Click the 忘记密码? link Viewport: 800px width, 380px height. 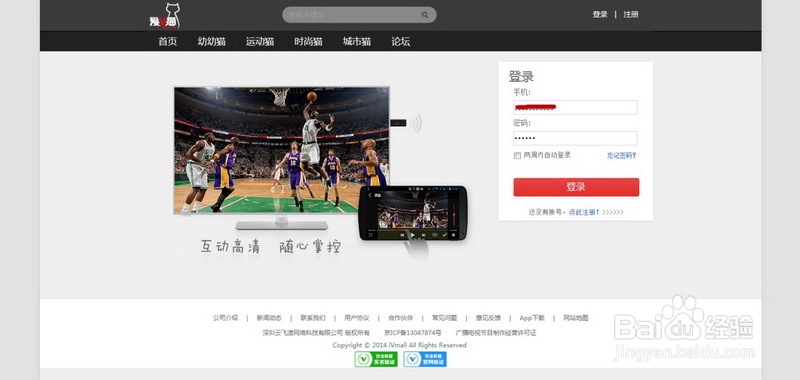(x=621, y=156)
